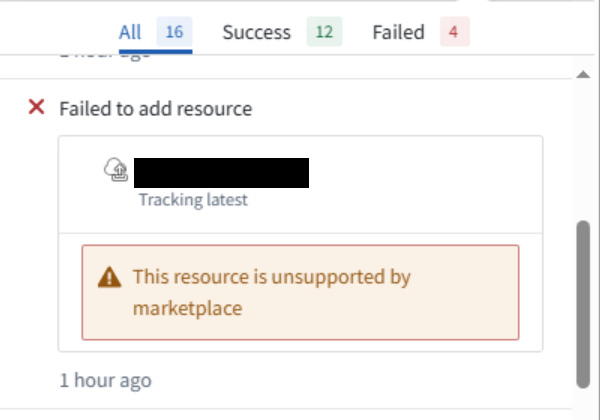This screenshot has height=420, width=600.
Task: Click the cloud upload resource icon
Action: (116, 169)
